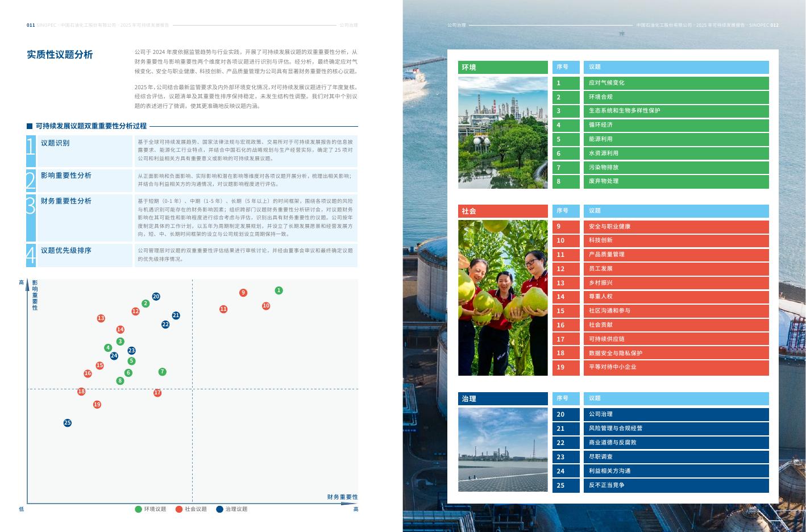Click red marker 18 in the scatter plot
806x532 pixels.
coord(81,392)
